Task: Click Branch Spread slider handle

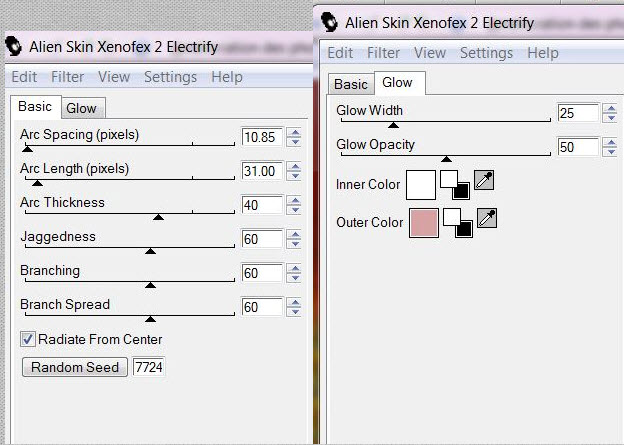Action: click(150, 319)
